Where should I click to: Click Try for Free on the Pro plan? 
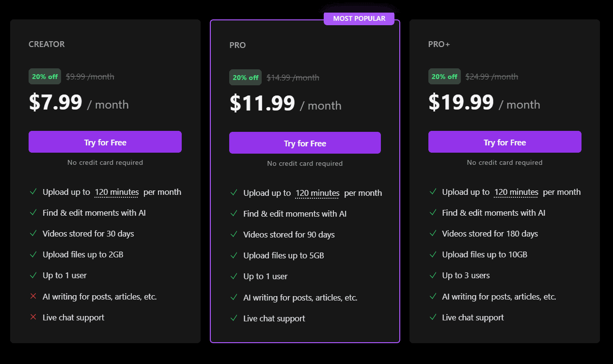(305, 142)
